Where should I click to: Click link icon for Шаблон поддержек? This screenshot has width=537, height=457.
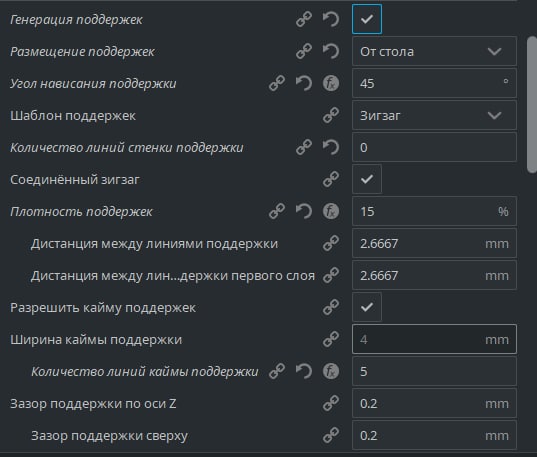(x=331, y=115)
